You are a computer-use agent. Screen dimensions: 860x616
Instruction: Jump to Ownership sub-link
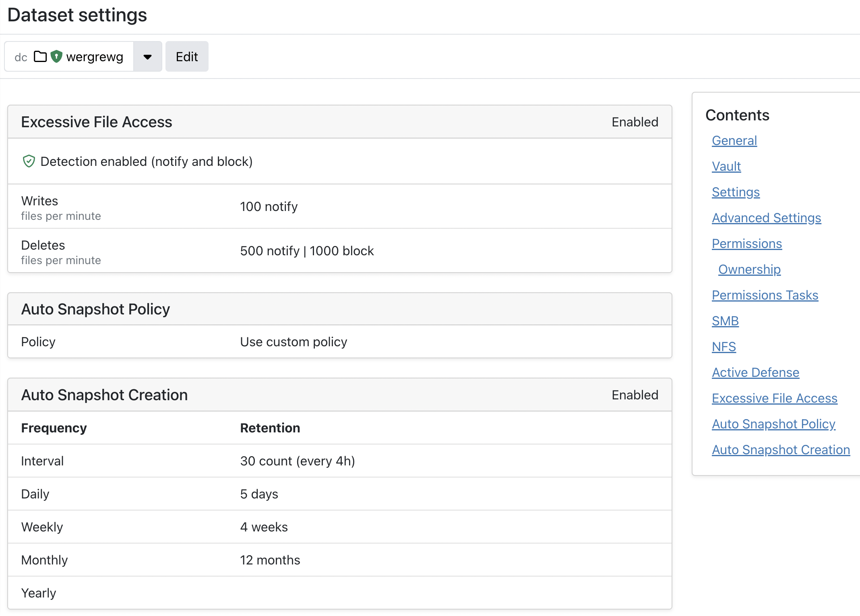749,269
